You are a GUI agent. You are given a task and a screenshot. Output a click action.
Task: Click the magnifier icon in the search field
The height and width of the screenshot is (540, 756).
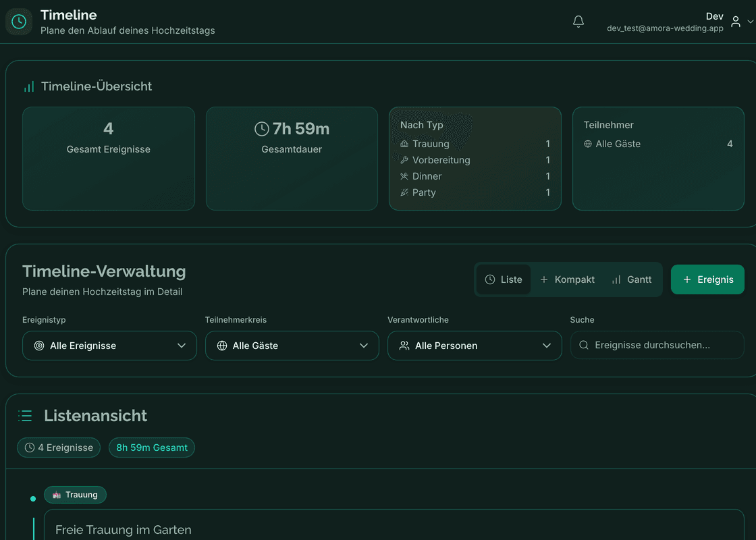583,345
